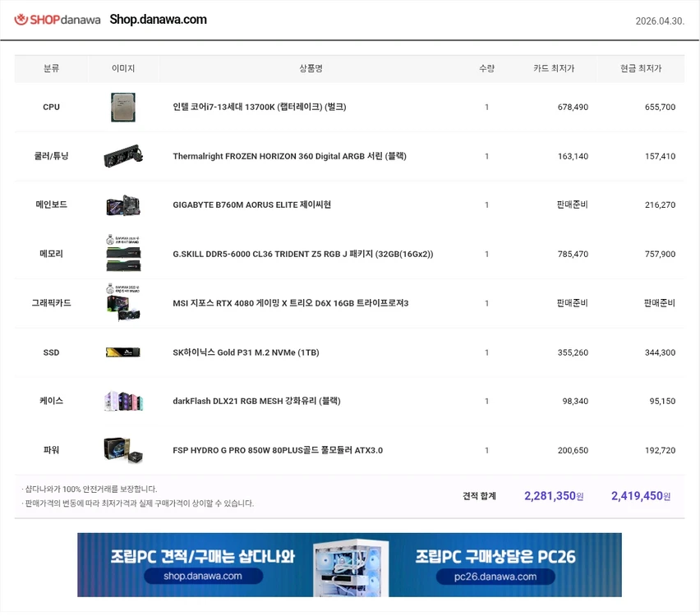Viewport: 700px width, 616px height.
Task: Click case card price 98,340
Action: (575, 402)
